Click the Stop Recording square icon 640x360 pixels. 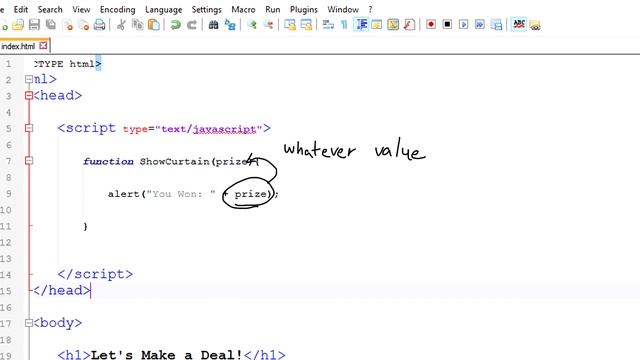click(x=447, y=25)
